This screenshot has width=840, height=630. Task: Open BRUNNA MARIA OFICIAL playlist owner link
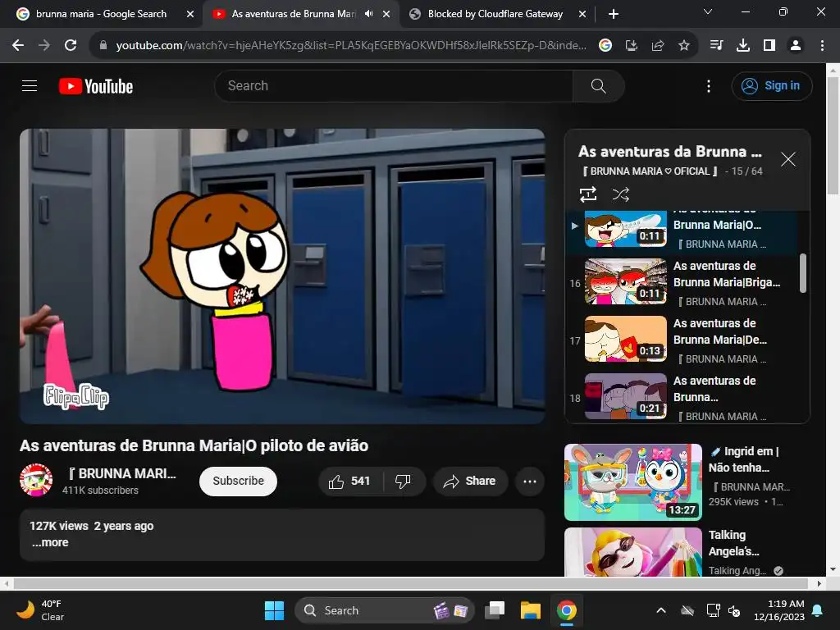pos(650,171)
